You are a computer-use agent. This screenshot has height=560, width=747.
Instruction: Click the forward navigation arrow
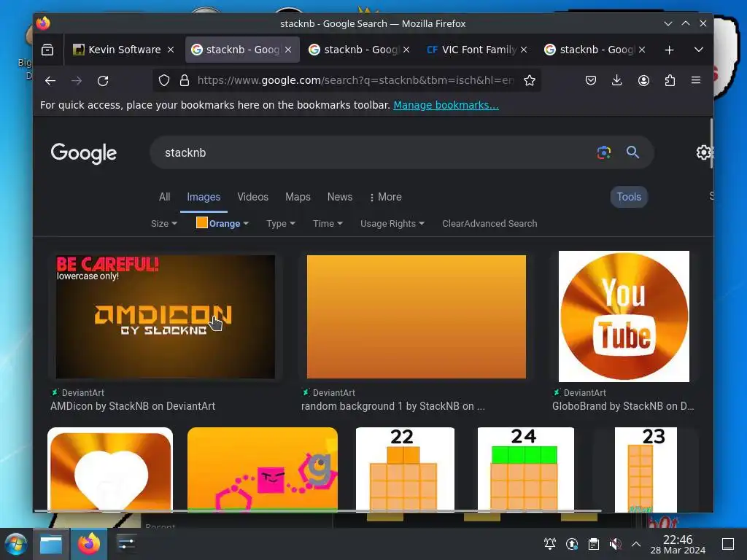click(76, 80)
